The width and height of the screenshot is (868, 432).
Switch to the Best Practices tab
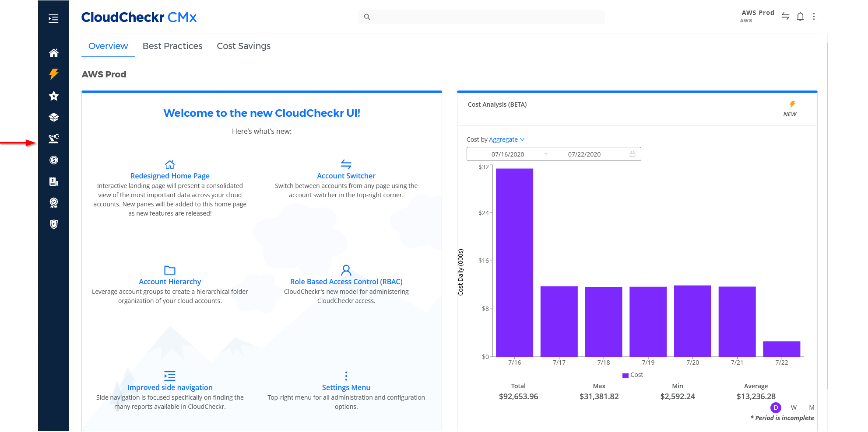click(x=172, y=46)
